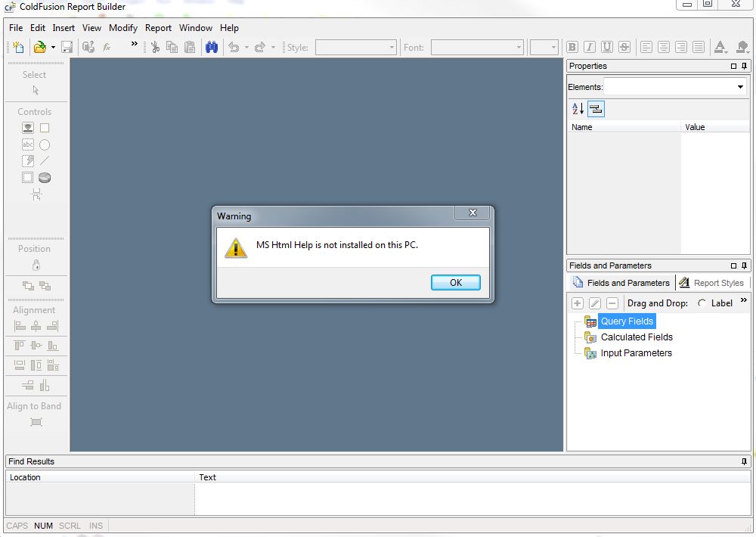Switch to the Report Styles tab
This screenshot has width=756, height=537.
pos(711,283)
